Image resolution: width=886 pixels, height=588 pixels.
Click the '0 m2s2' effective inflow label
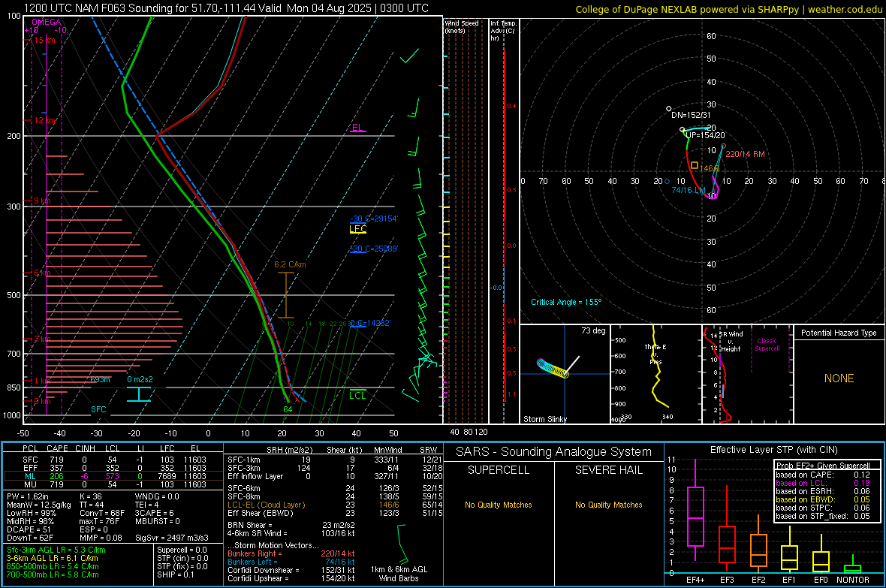(140, 379)
